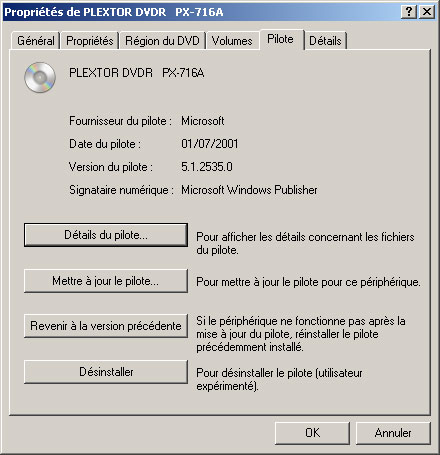This screenshot has width=440, height=455.
Task: Click the title bar text Propriétés de PLEXTOR
Action: click(114, 12)
